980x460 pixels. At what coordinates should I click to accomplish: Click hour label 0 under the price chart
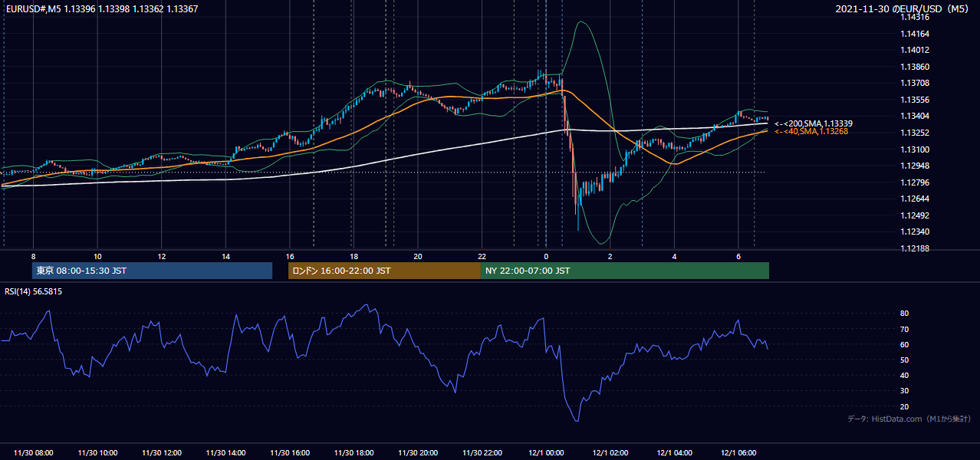pyautogui.click(x=546, y=257)
